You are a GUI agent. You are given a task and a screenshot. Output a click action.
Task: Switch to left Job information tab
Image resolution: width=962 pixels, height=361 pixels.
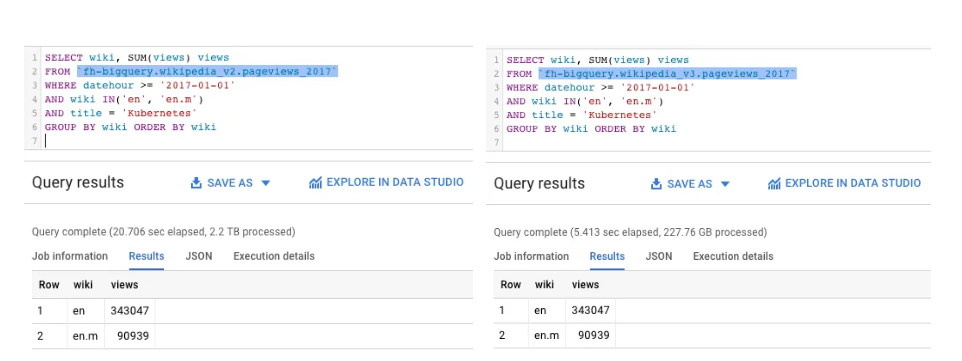pyautogui.click(x=70, y=256)
